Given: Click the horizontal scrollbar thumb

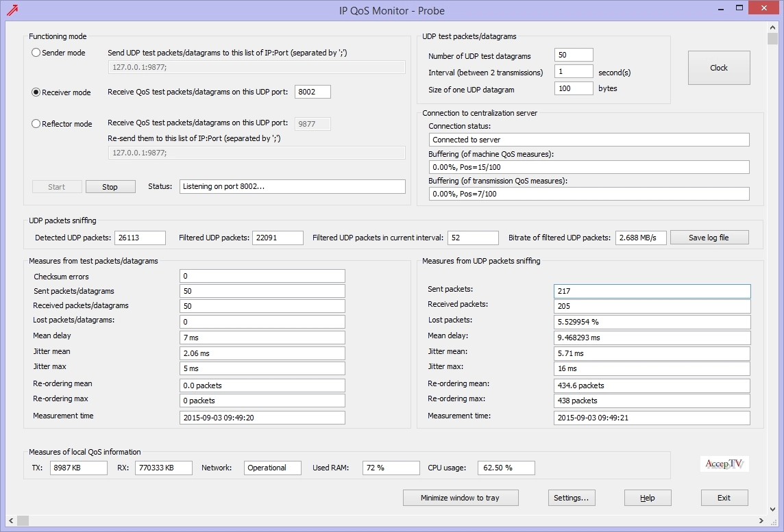Looking at the screenshot, I should pyautogui.click(x=23, y=520).
